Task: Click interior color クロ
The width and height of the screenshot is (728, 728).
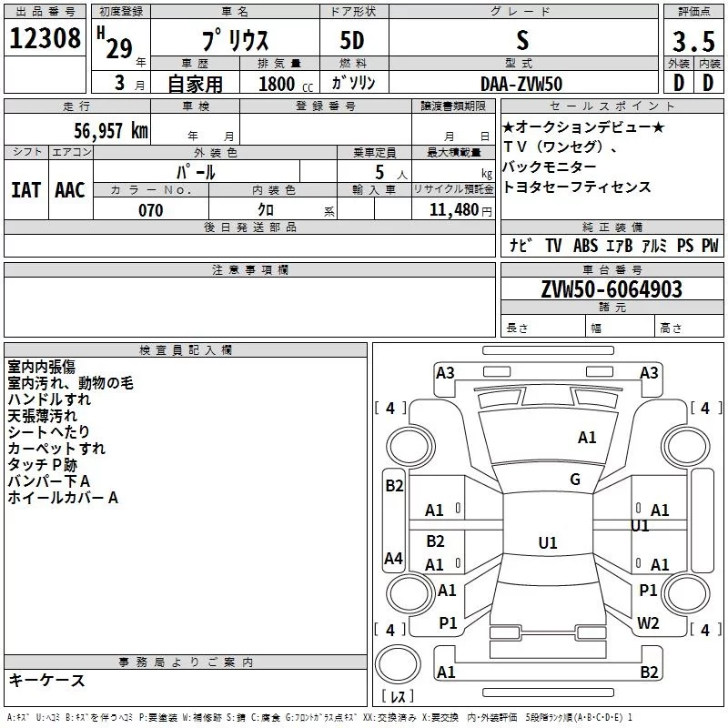Action: click(266, 210)
